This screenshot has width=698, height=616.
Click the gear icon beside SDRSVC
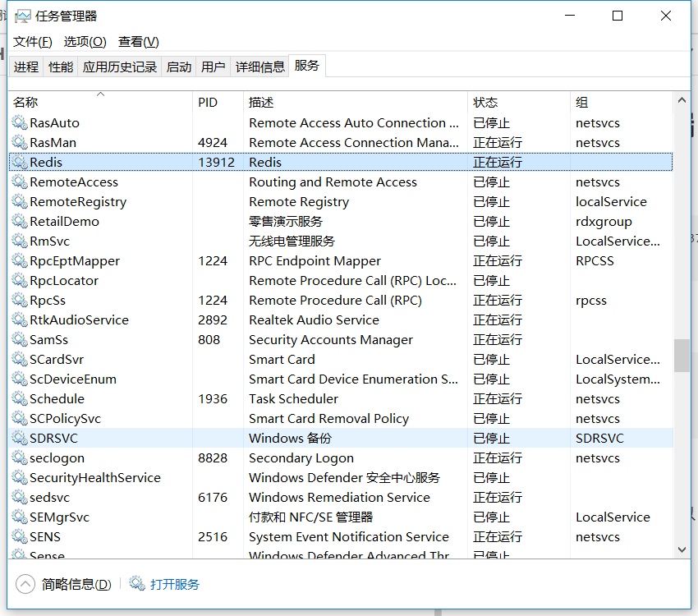[20, 438]
